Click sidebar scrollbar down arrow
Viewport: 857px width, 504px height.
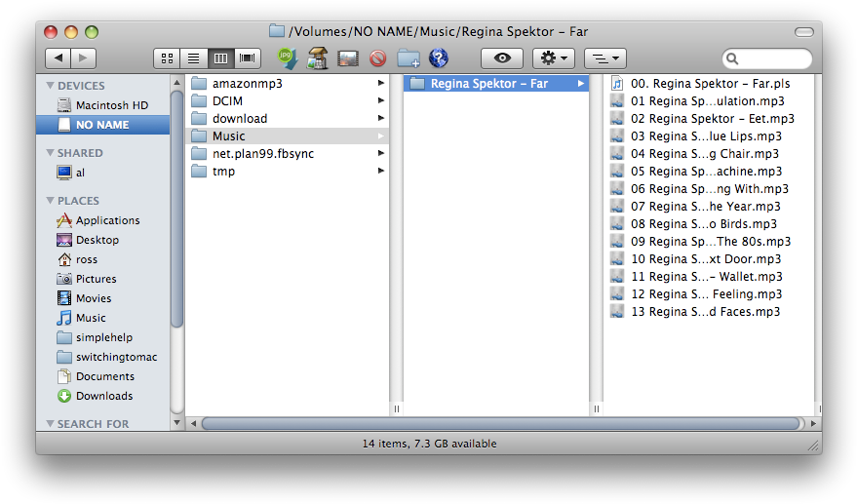tap(176, 422)
